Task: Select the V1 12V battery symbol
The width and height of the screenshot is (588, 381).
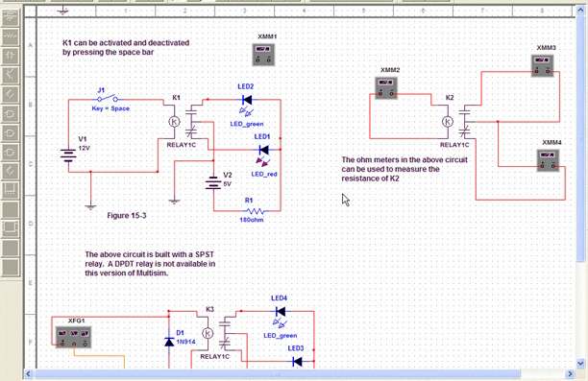Action: [68, 155]
